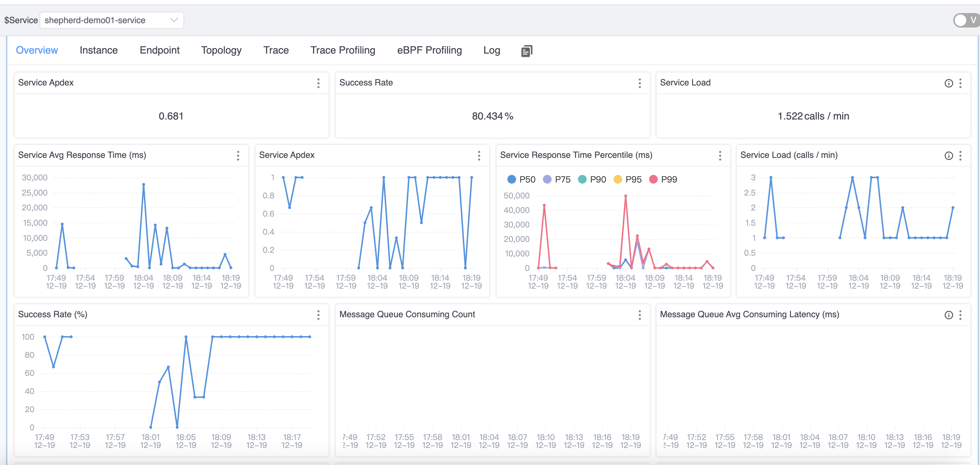Open Message Queue Consuming Count three-dot menu
The height and width of the screenshot is (465, 980).
[639, 315]
